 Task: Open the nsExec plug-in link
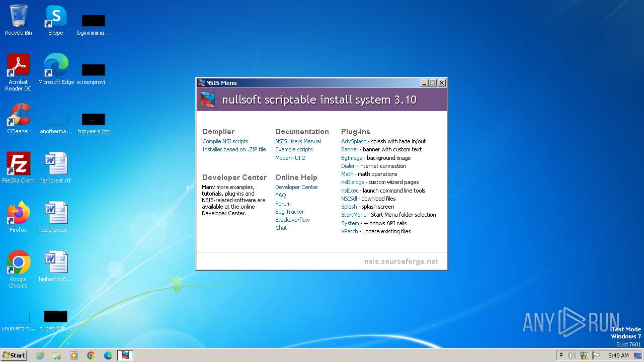coord(350,191)
